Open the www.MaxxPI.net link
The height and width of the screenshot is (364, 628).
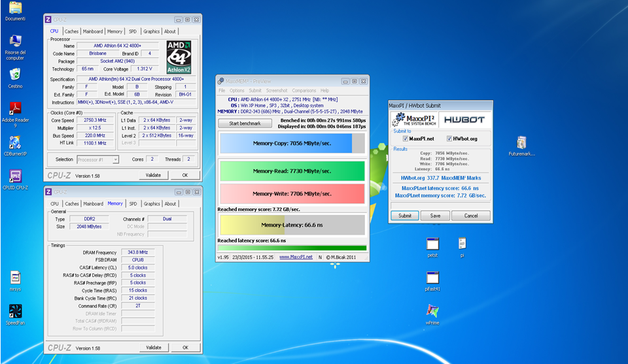click(296, 257)
